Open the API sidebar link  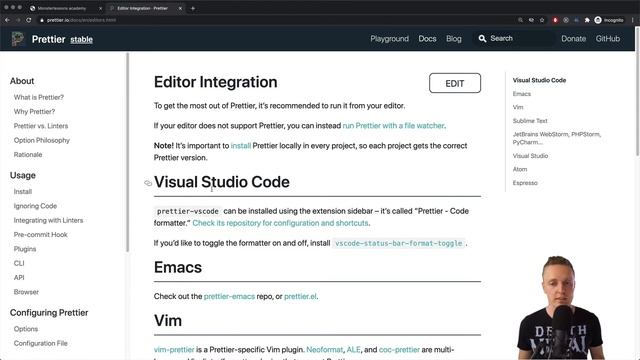point(19,277)
